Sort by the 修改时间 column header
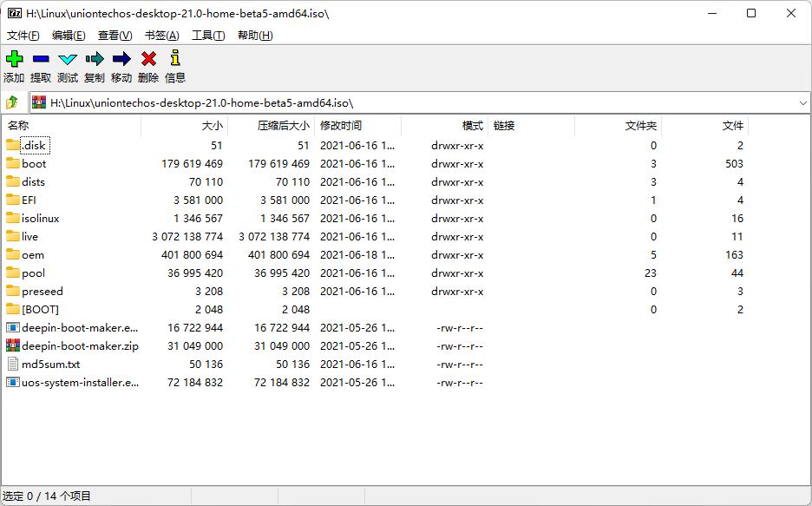812x506 pixels. point(341,126)
